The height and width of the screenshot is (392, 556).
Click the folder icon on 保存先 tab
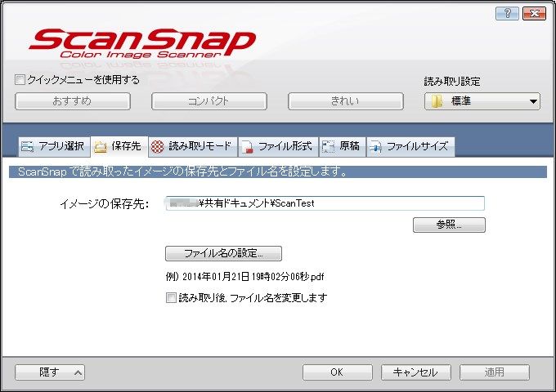click(x=101, y=147)
